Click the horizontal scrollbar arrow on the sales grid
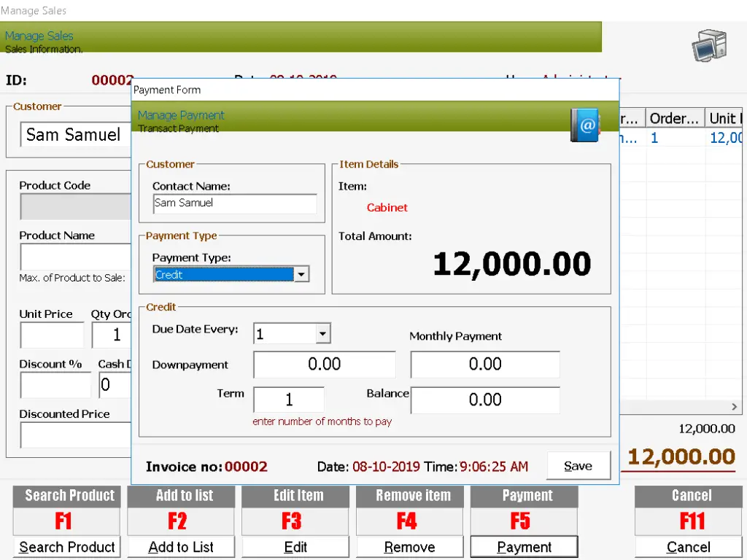The height and width of the screenshot is (560, 747). click(734, 407)
